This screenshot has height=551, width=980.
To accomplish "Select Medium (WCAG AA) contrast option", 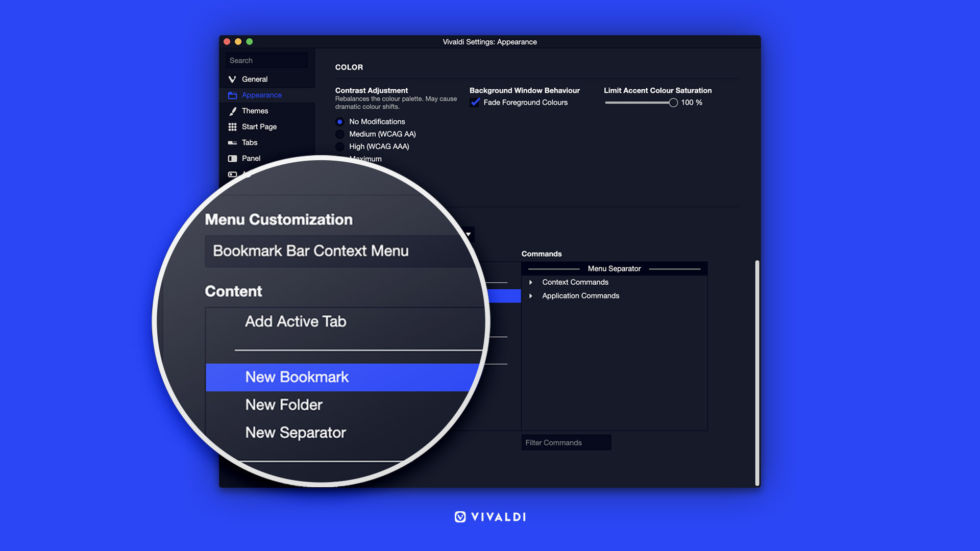I will (x=340, y=134).
